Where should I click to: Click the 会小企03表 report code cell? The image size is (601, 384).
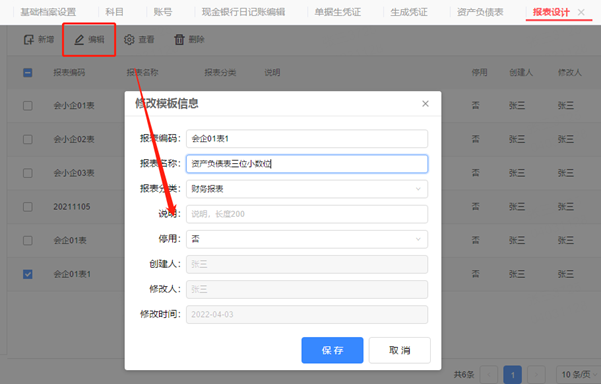[x=74, y=173]
